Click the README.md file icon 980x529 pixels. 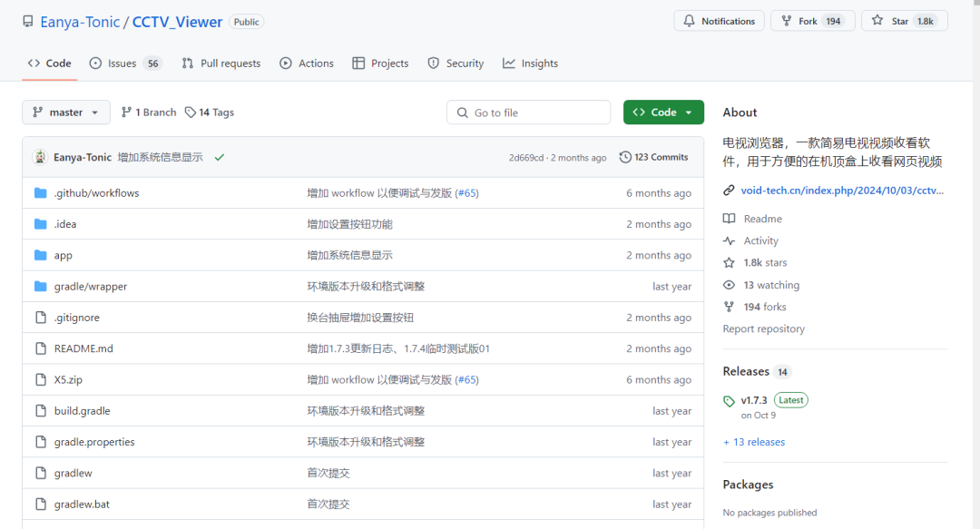41,348
